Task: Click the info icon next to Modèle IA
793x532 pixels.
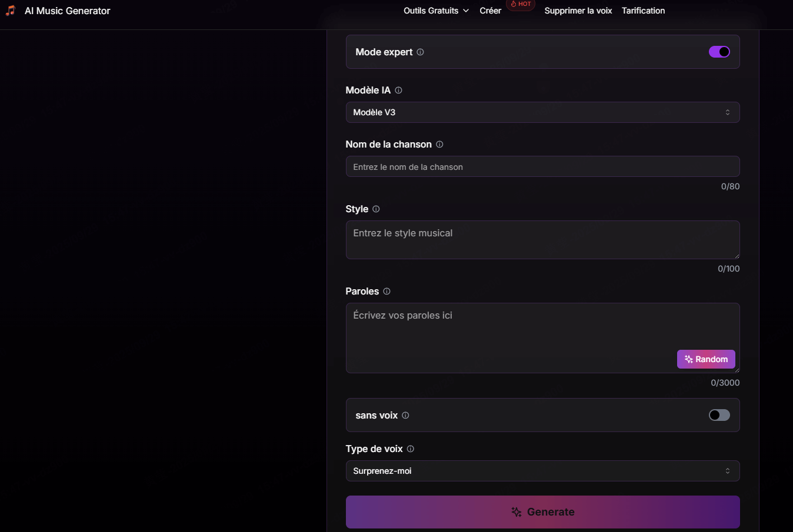Action: pos(398,90)
